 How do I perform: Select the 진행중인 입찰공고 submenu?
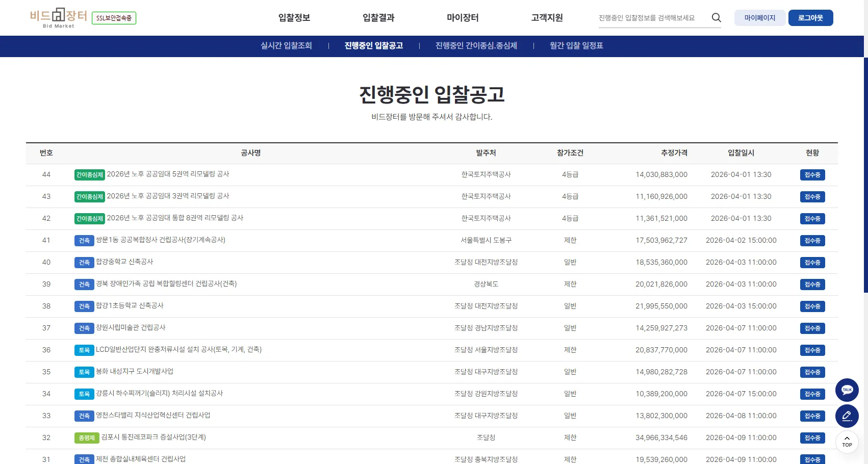(x=374, y=46)
